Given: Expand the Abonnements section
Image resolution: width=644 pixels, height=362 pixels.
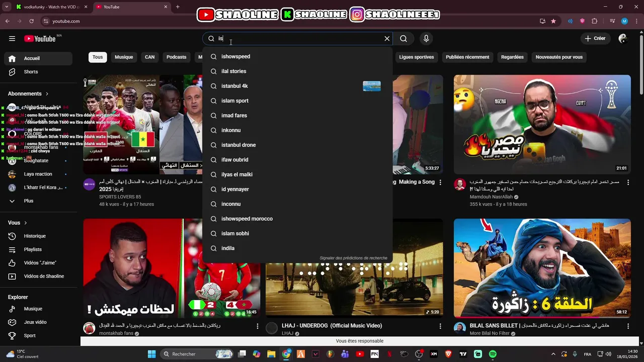Looking at the screenshot, I should (x=28, y=94).
